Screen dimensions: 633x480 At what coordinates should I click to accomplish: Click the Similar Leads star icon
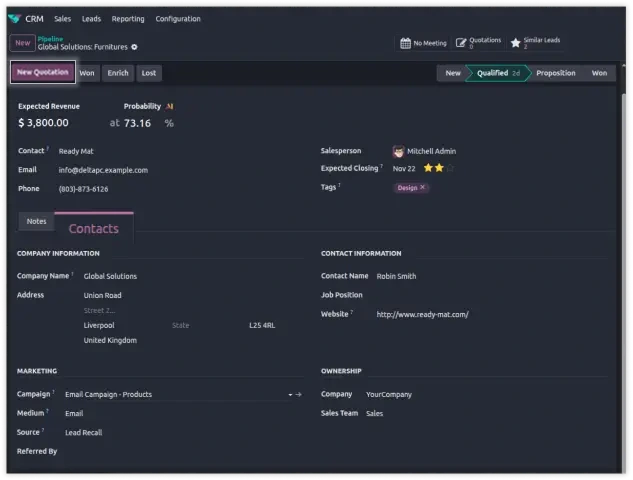(x=516, y=43)
